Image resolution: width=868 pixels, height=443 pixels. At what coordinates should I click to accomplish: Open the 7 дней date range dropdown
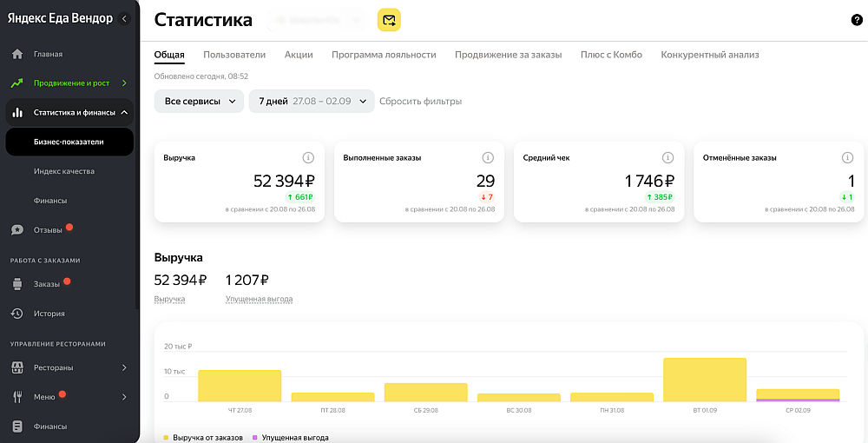(312, 102)
